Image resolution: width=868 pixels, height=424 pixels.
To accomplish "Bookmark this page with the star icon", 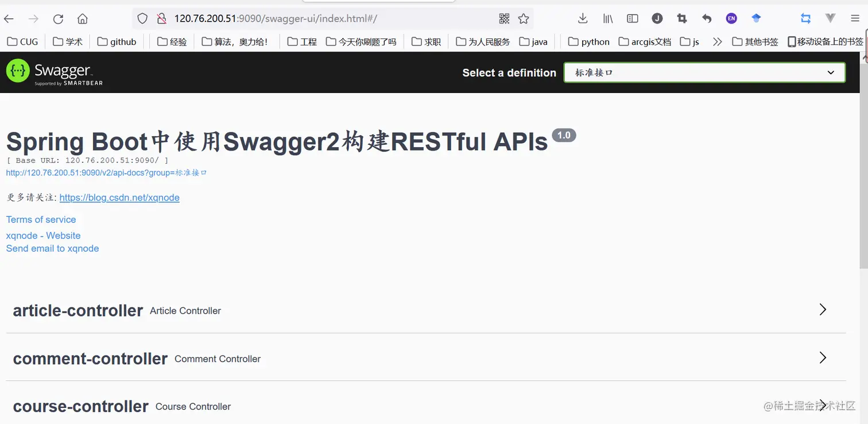I will 523,19.
